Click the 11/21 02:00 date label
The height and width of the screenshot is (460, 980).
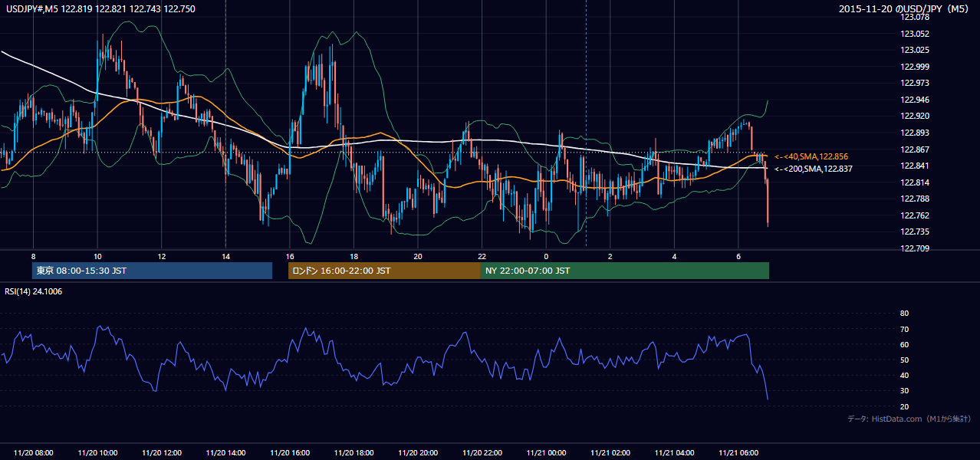tap(610, 453)
